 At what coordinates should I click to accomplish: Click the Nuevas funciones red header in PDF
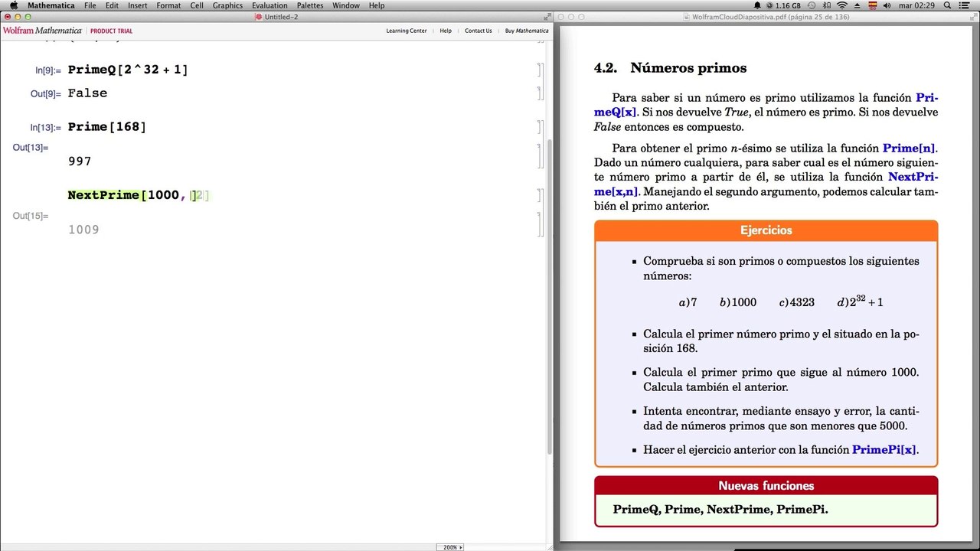(766, 486)
